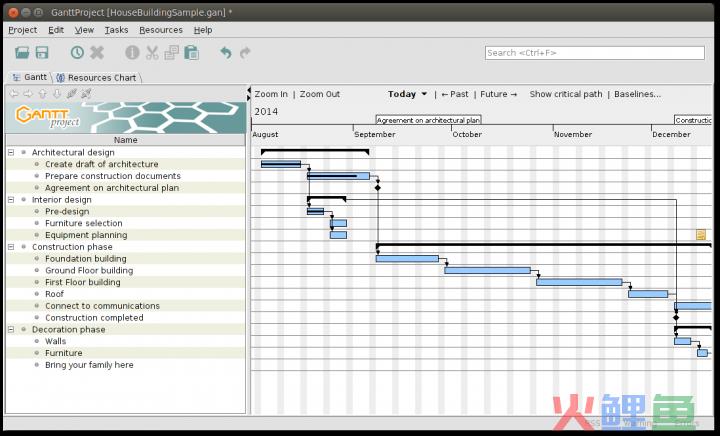Switch to the Gantt tab
The height and width of the screenshot is (436, 720).
point(30,77)
